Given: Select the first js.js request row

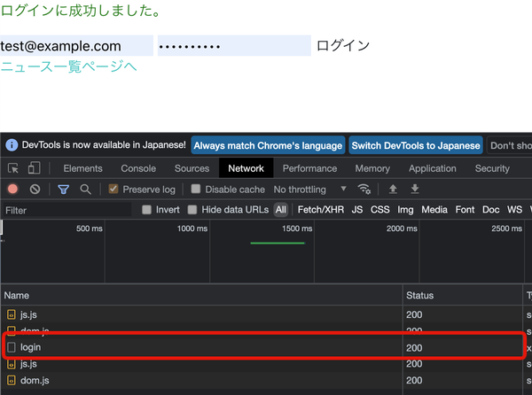Looking at the screenshot, I should coord(264,314).
